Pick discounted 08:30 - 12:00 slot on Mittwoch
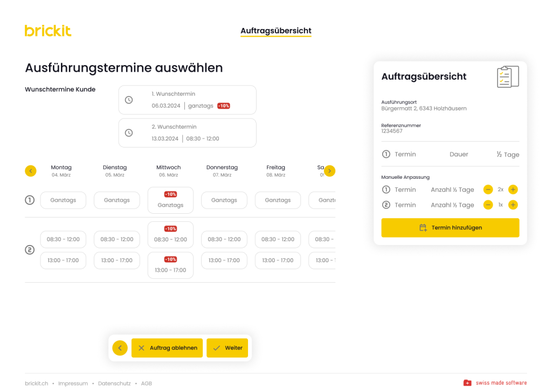 pos(170,234)
